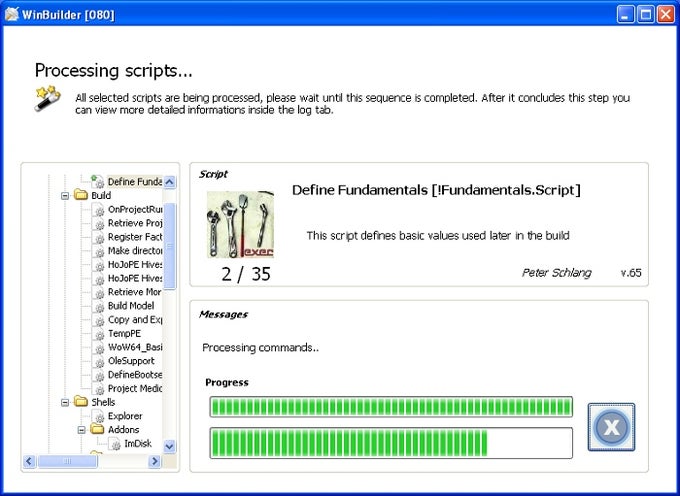Click the tree scroll left arrow
The height and width of the screenshot is (496, 680).
click(x=29, y=461)
